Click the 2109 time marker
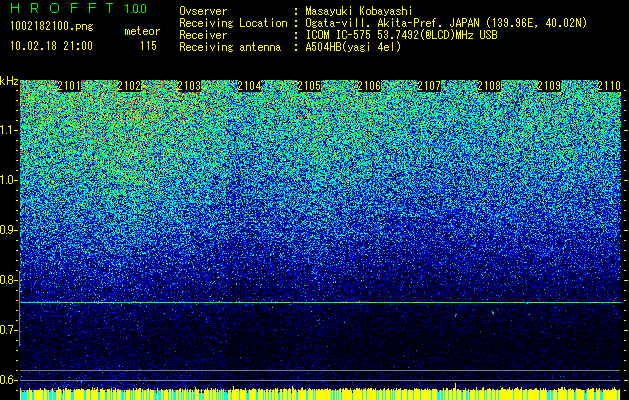The width and height of the screenshot is (629, 400). [x=549, y=85]
